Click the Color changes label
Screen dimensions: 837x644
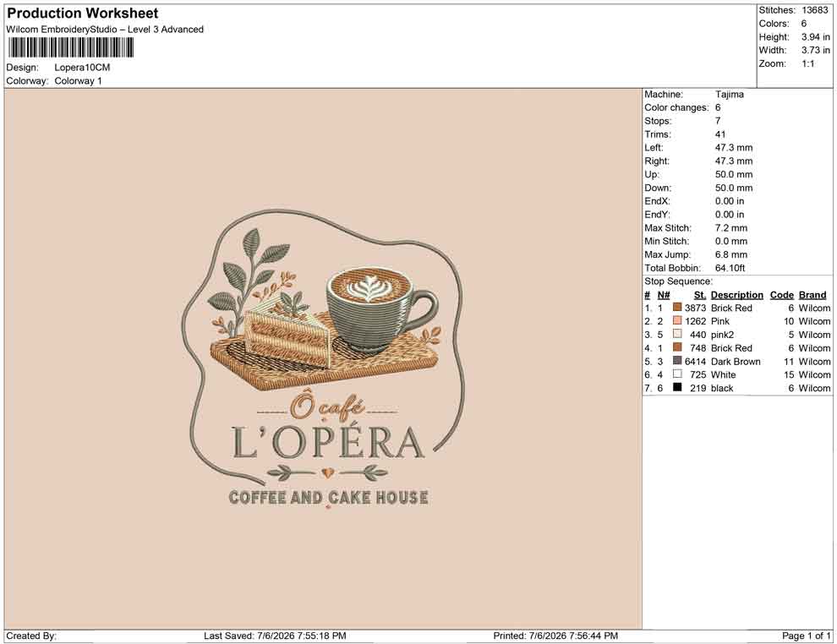676,107
